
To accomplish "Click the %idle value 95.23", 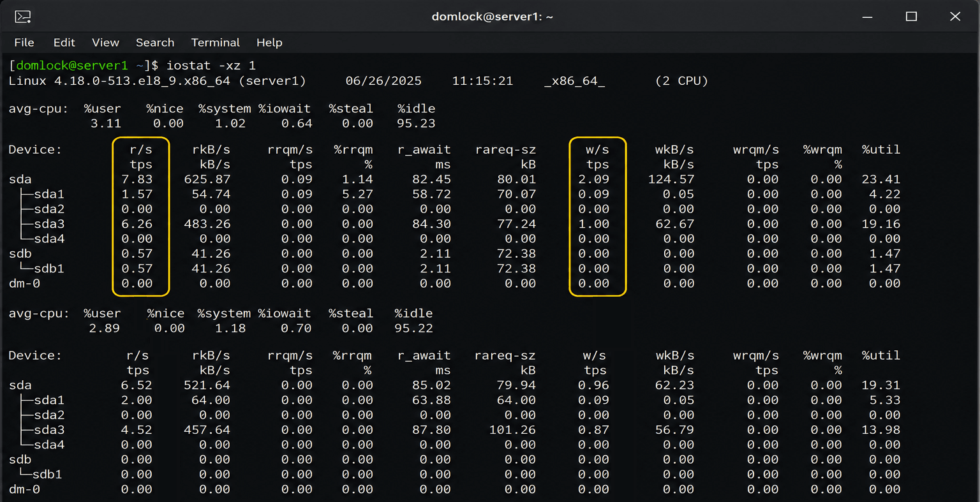I will pos(416,124).
